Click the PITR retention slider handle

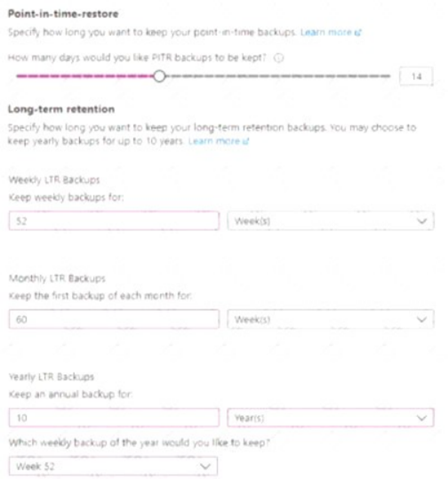coord(159,76)
